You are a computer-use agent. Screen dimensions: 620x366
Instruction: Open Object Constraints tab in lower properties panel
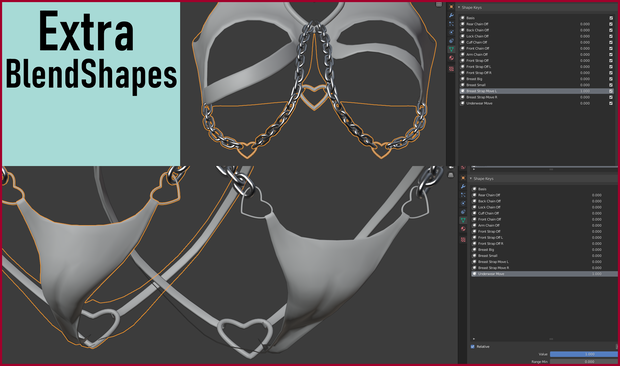[463, 211]
